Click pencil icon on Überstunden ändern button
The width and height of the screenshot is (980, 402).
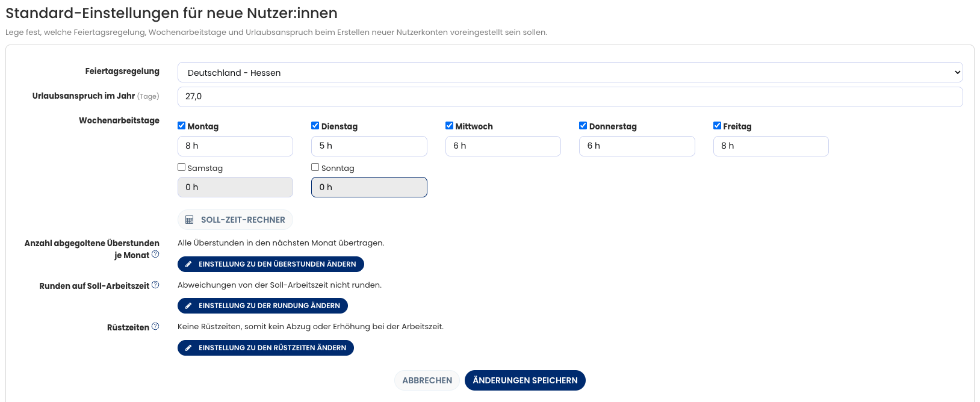(188, 264)
